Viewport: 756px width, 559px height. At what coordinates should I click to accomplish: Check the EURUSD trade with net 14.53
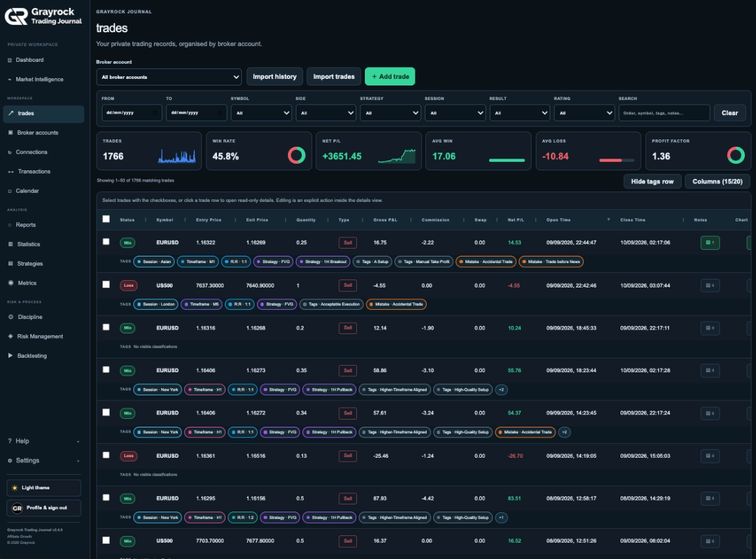pyautogui.click(x=106, y=241)
